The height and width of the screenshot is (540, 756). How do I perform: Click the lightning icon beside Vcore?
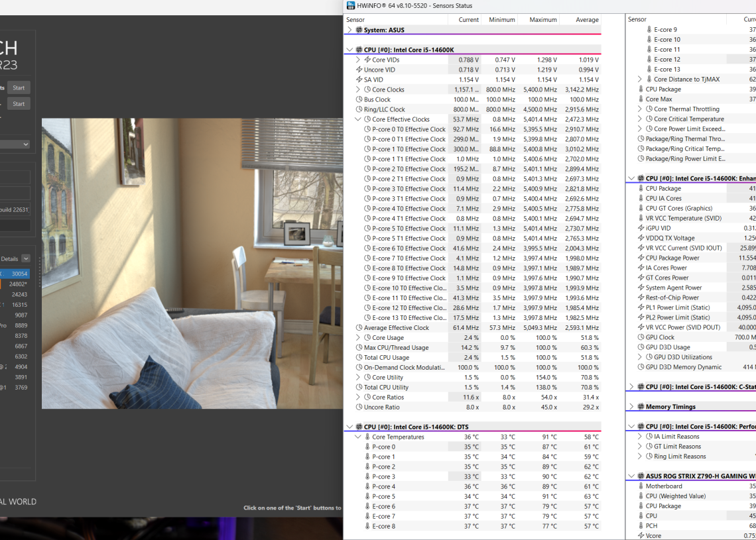[x=641, y=535]
